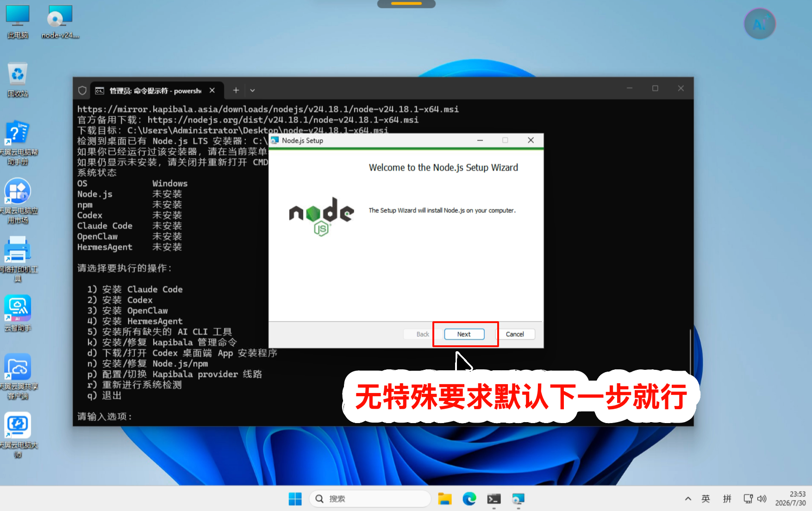This screenshot has width=812, height=511.
Task: Click the Node.js Setup title bar icon
Action: [275, 140]
